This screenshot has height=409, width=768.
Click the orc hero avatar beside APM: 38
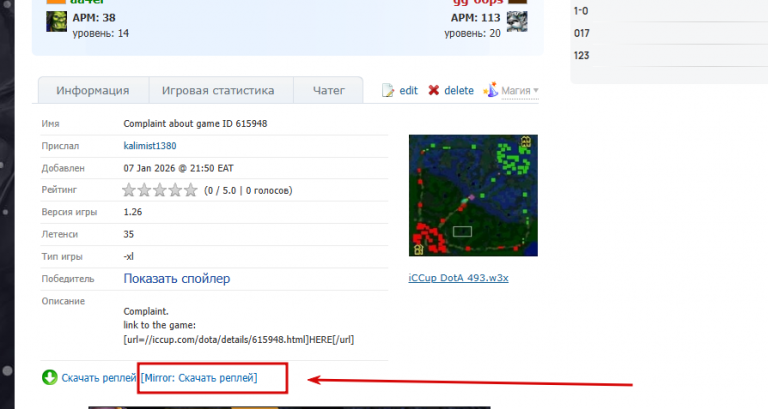click(56, 22)
